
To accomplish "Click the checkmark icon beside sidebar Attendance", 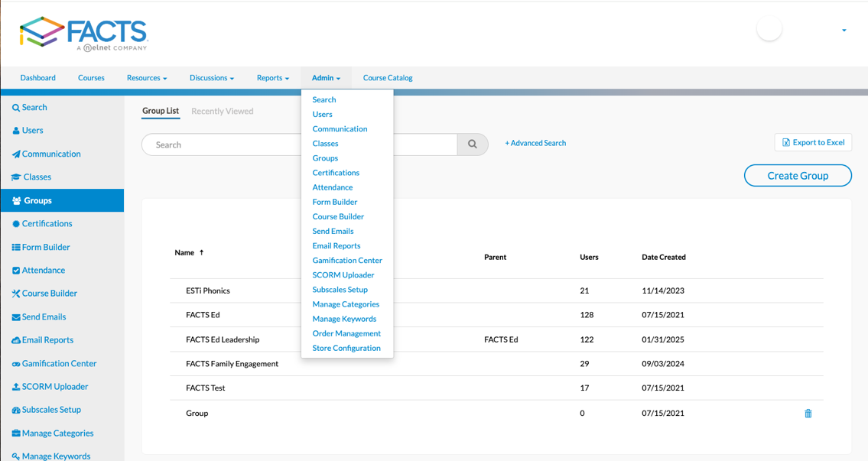I will (x=16, y=271).
